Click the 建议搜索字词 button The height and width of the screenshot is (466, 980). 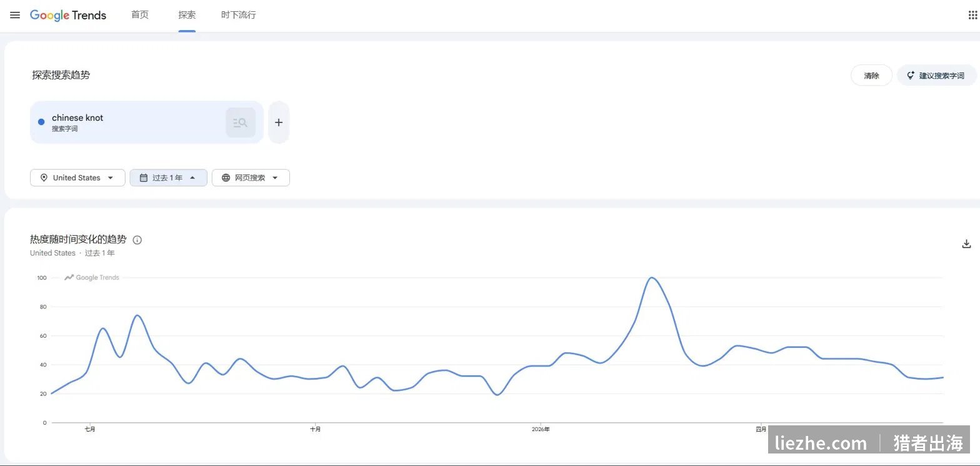click(936, 76)
